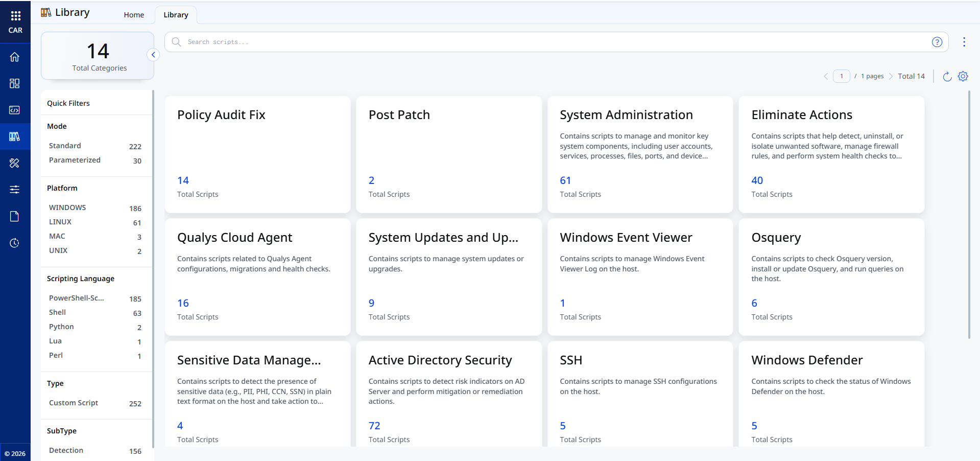
Task: Focus the Search scripts field
Action: [557, 42]
